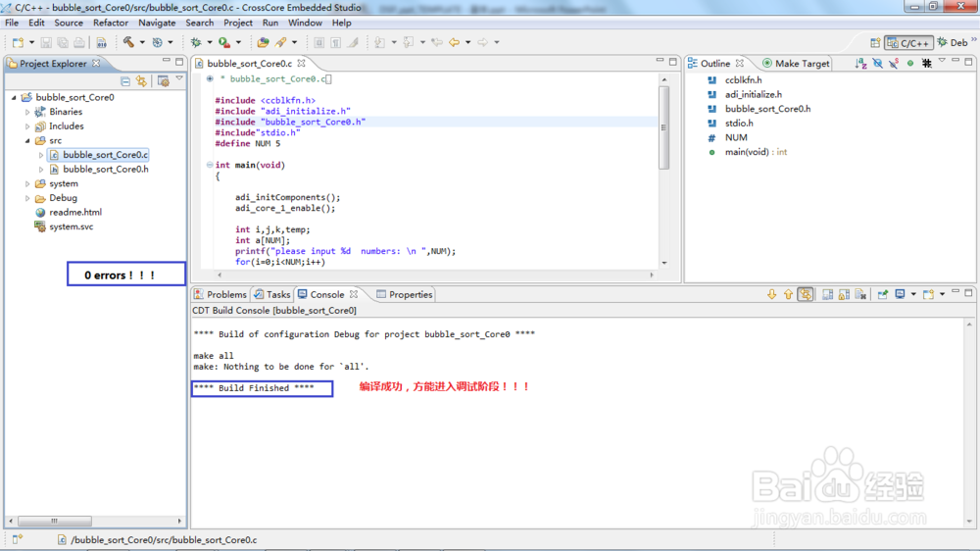Click the Search flashlight icon
Screen dimensions: 980x551
(x=281, y=42)
